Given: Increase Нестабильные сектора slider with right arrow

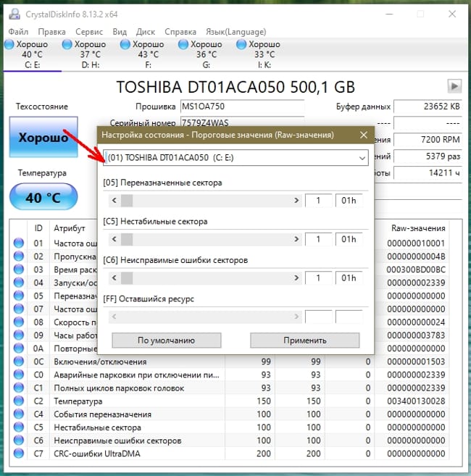Looking at the screenshot, I should 296,239.
